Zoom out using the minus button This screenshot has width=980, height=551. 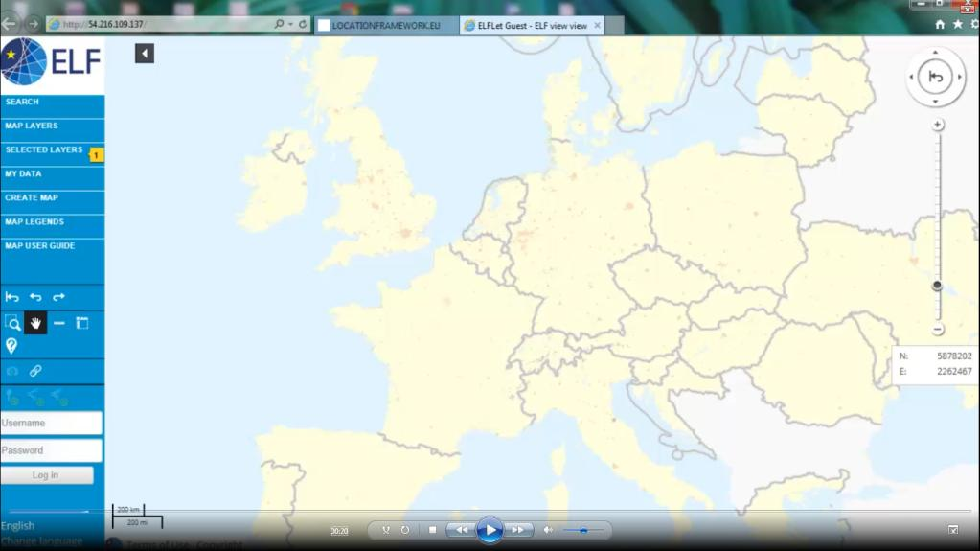938,330
